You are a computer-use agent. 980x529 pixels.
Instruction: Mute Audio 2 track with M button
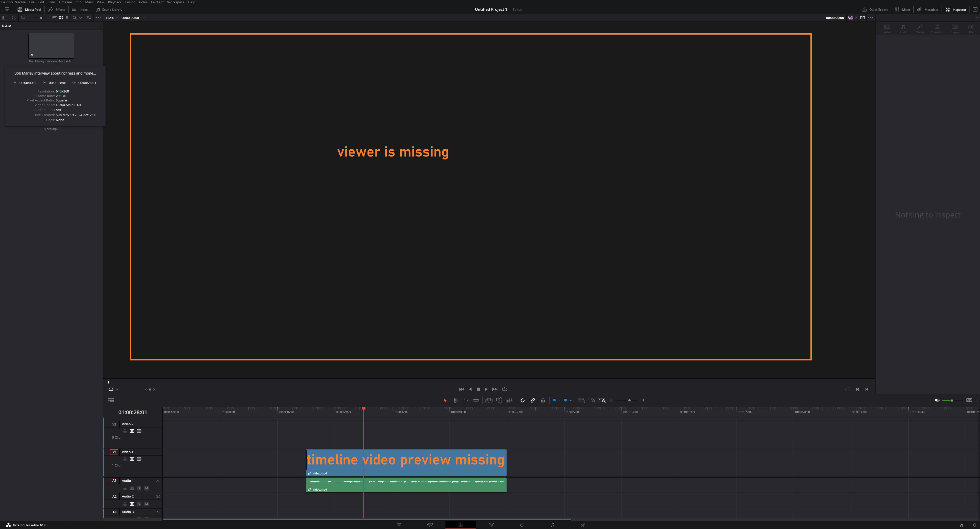[x=147, y=504]
